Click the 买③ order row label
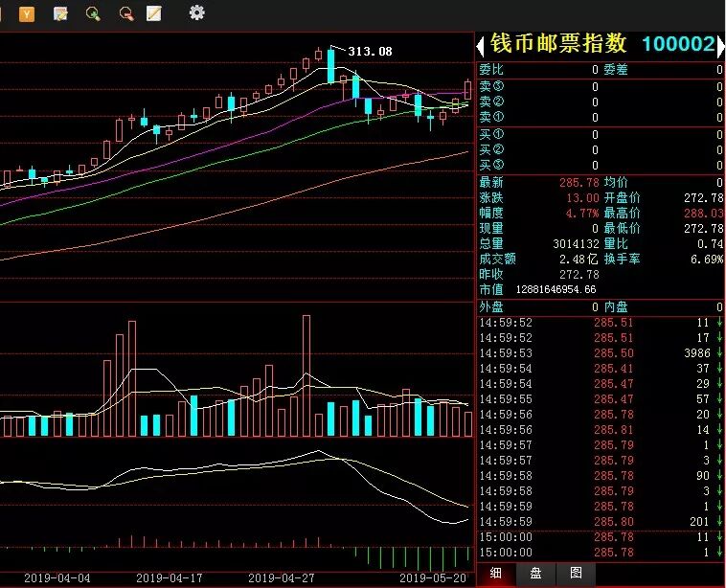The image size is (726, 588). pyautogui.click(x=491, y=166)
